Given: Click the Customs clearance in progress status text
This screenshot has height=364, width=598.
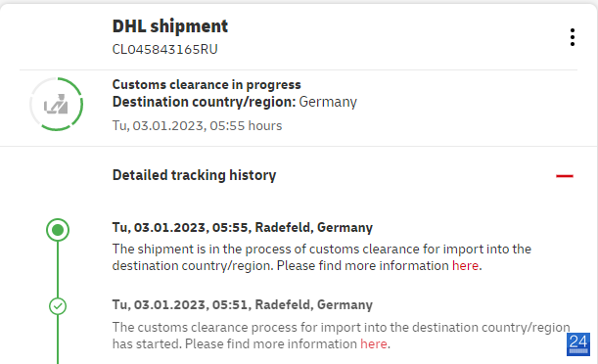Looking at the screenshot, I should (207, 84).
